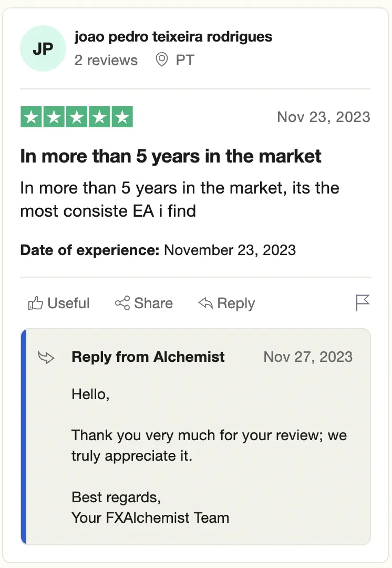Click the '2 reviews' count
The width and height of the screenshot is (392, 568).
(x=106, y=60)
